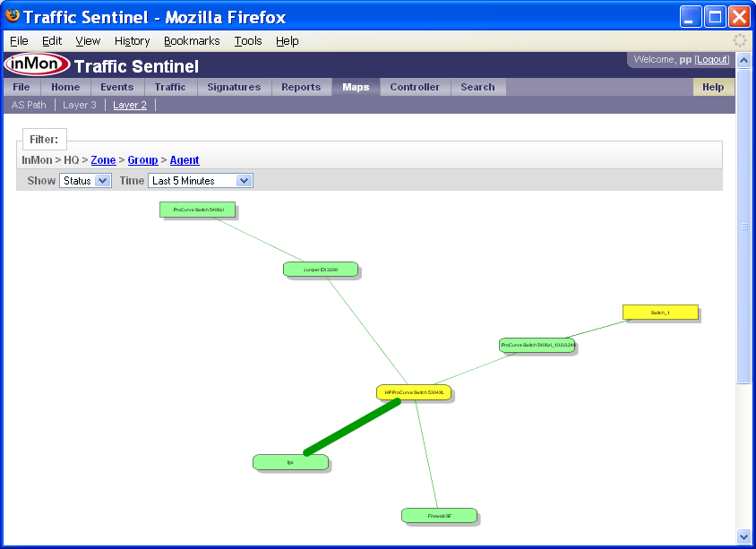Select the Firewall-SF node

[439, 516]
